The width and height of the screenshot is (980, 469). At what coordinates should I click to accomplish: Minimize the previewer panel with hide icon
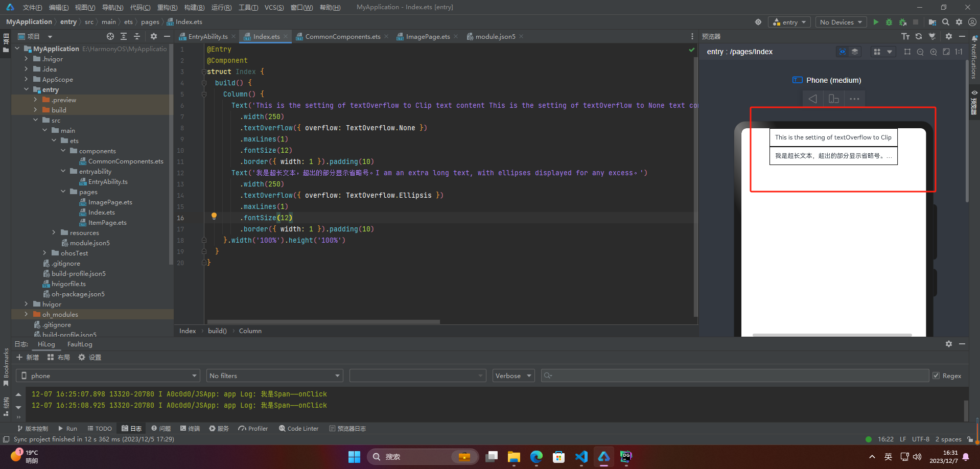point(962,36)
